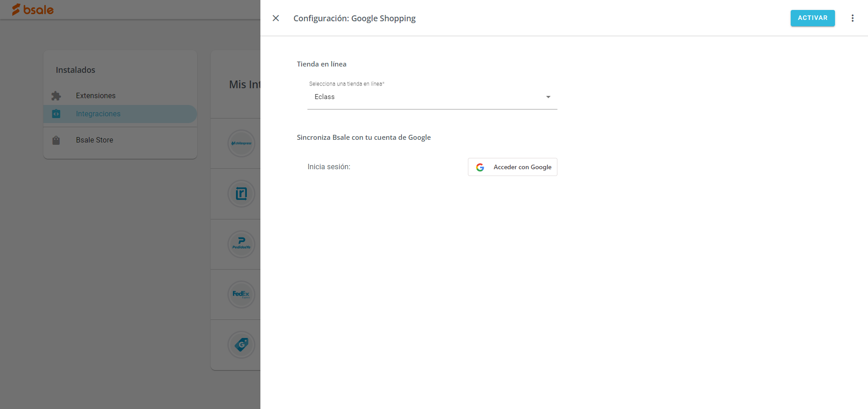Open the three-dot more options menu

[852, 18]
